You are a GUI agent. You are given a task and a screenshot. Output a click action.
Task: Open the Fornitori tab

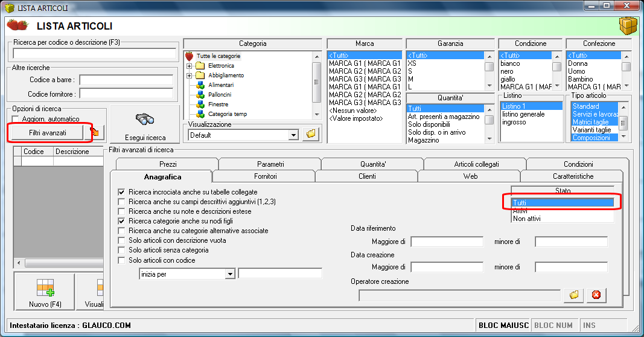[266, 176]
